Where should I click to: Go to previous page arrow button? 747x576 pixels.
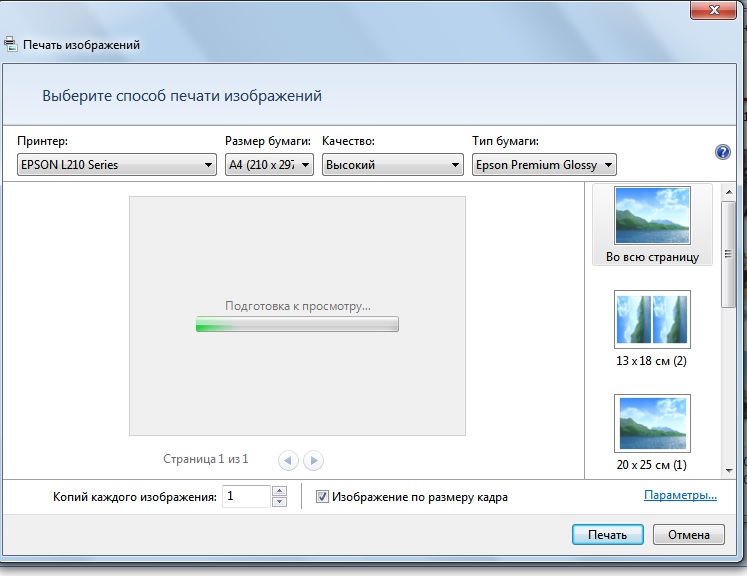point(288,461)
